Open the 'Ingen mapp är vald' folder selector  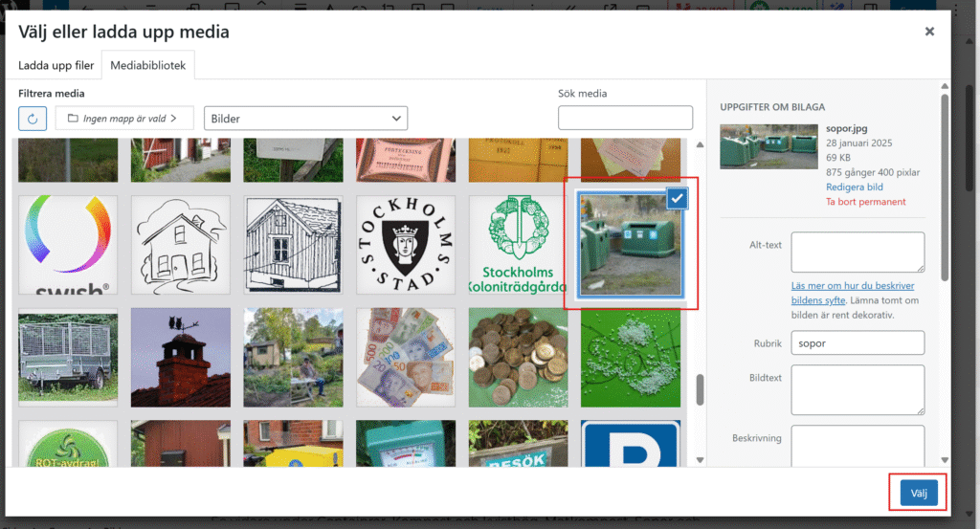click(x=124, y=118)
